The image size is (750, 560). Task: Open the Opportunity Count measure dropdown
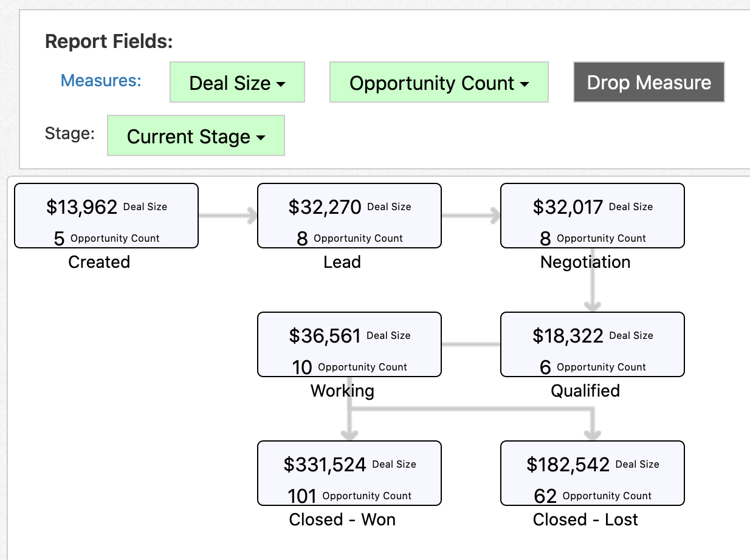pos(439,82)
